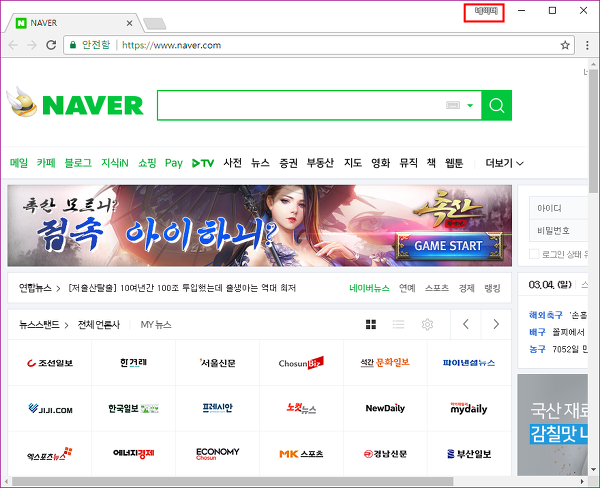This screenshot has width=600, height=488.
Task: Open the on-screen keyboard icon in search box
Action: [453, 105]
